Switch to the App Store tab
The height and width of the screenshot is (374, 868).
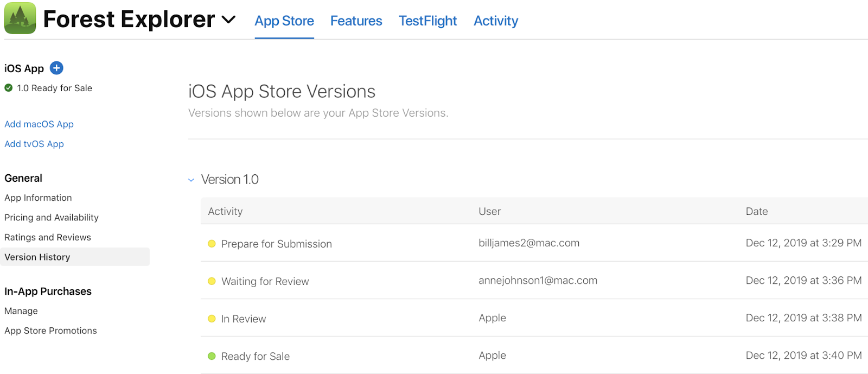click(x=284, y=21)
